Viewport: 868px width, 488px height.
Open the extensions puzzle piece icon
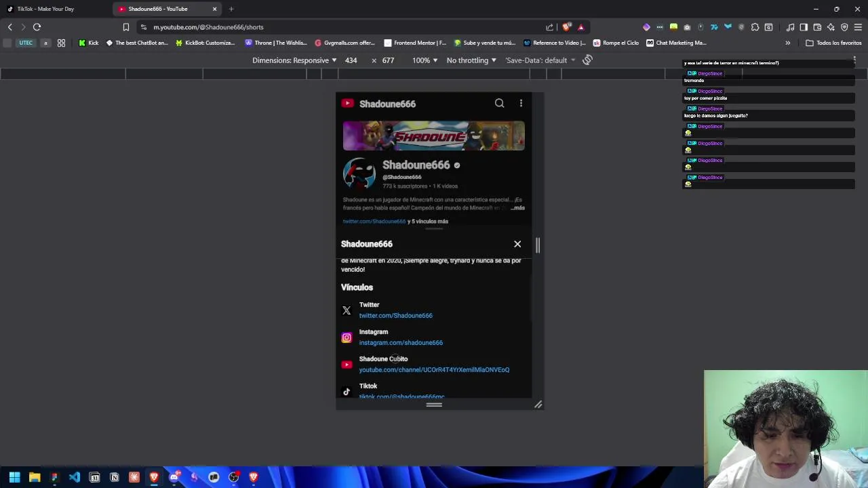point(755,27)
